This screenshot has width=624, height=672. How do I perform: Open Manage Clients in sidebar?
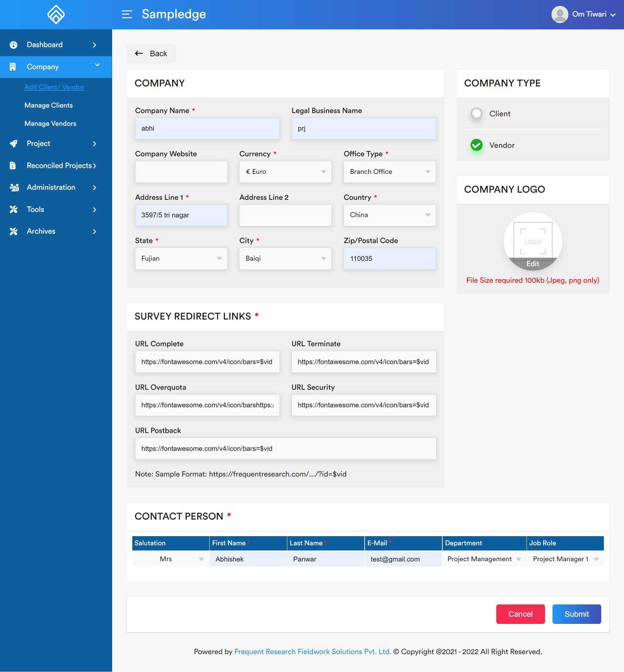coord(48,105)
